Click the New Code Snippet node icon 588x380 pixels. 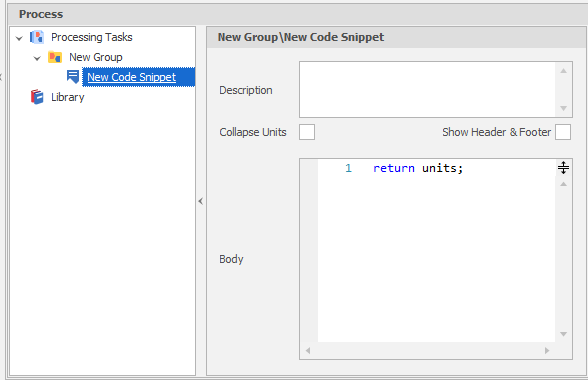point(73,77)
